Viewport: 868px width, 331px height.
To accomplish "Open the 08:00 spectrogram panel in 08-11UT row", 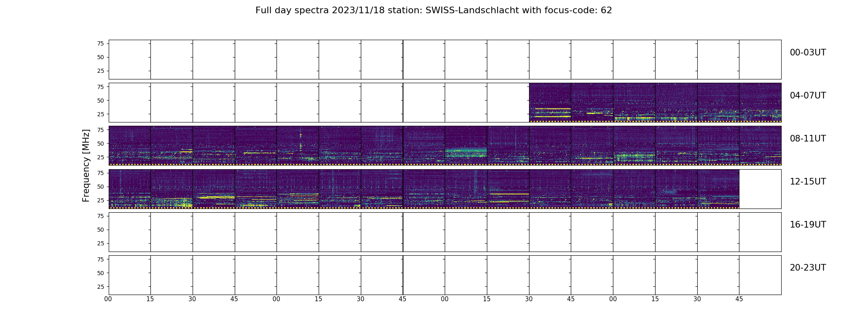I will (130, 146).
